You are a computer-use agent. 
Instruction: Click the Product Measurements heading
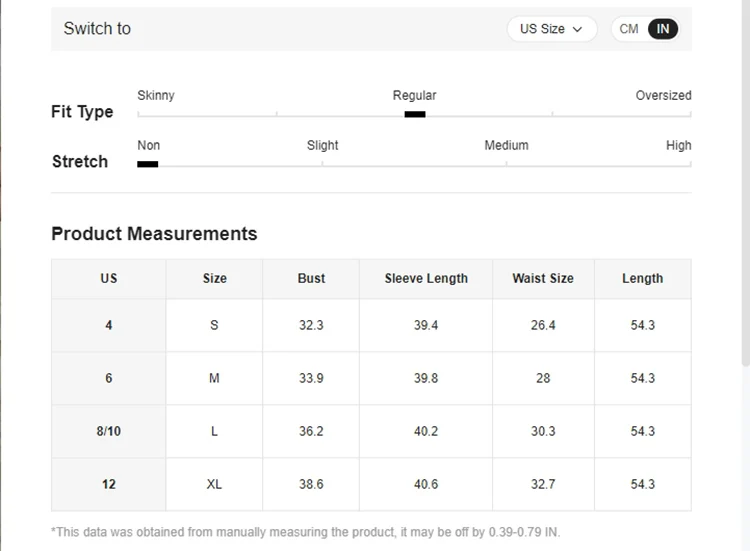point(154,234)
